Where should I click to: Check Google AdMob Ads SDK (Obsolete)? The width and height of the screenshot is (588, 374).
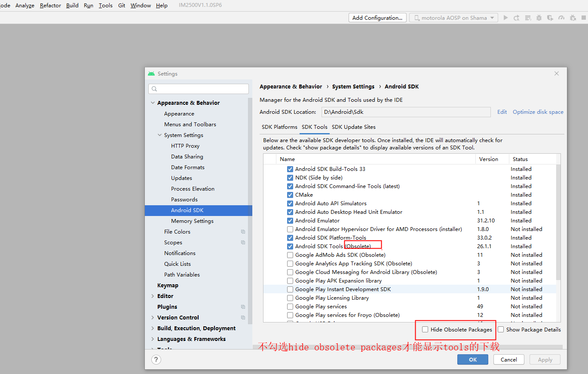coord(290,255)
